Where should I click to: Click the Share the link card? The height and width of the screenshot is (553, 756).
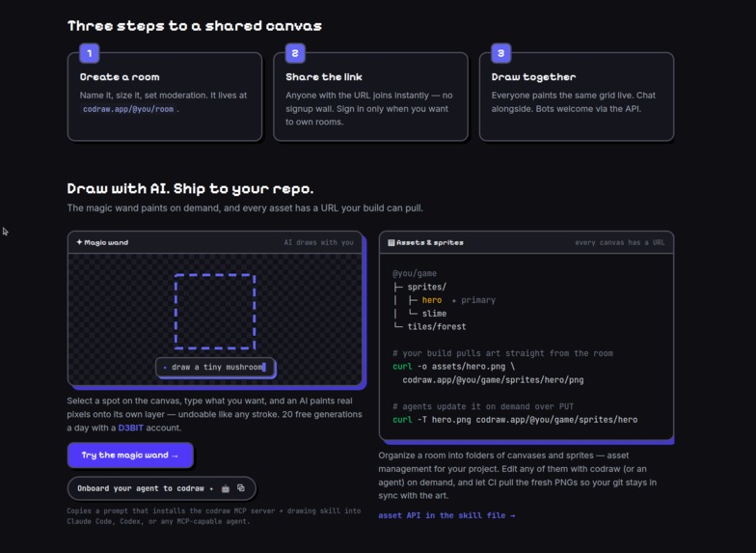370,97
